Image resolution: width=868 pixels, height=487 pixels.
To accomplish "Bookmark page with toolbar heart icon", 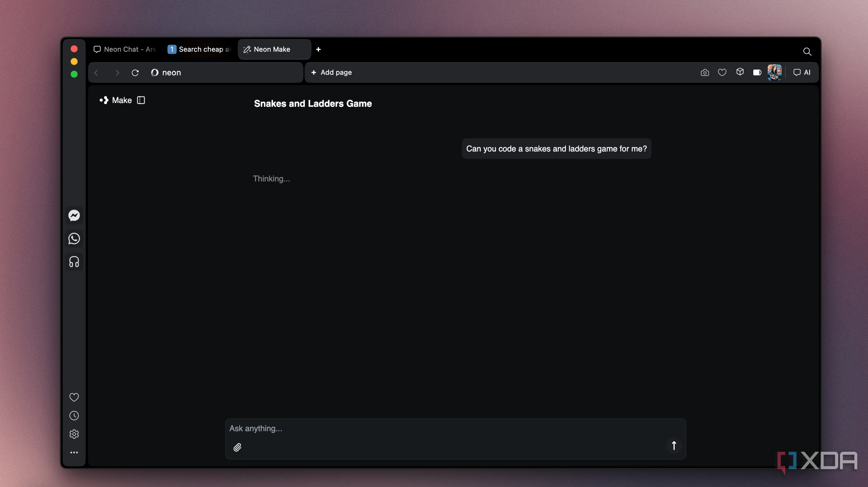I will (722, 72).
